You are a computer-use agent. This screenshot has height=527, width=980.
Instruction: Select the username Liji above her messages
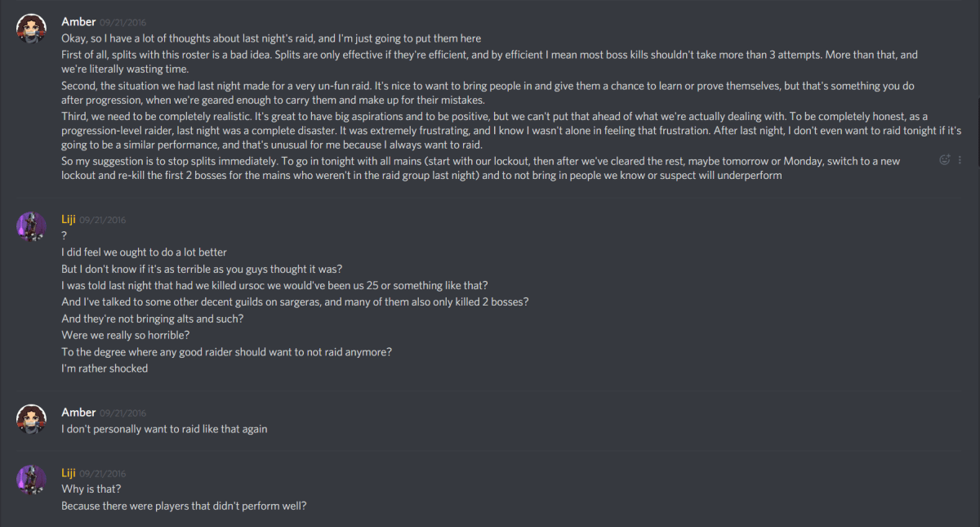coord(69,219)
